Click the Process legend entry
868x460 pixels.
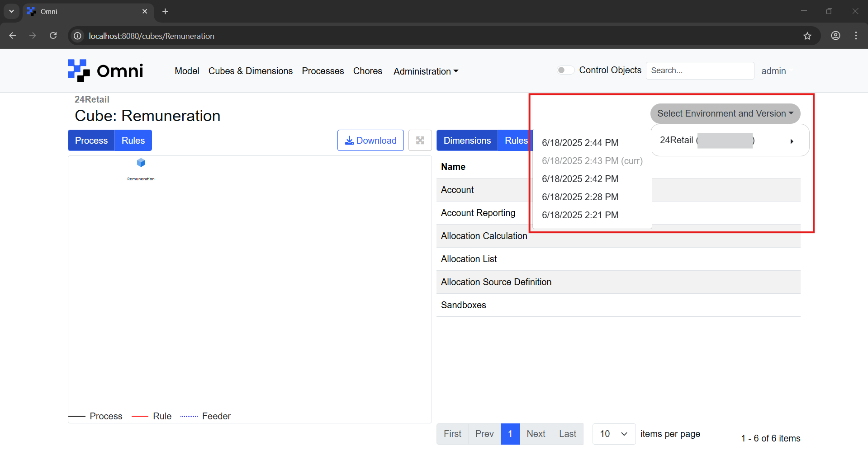95,416
